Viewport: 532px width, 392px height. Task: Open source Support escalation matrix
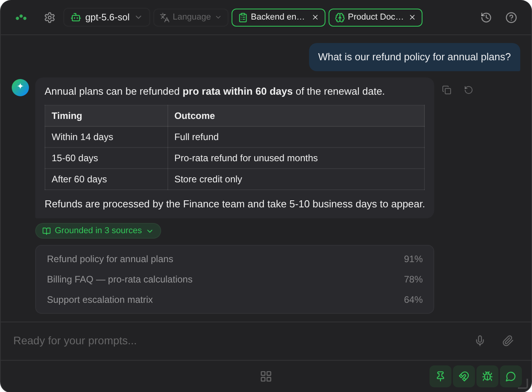pyautogui.click(x=235, y=300)
